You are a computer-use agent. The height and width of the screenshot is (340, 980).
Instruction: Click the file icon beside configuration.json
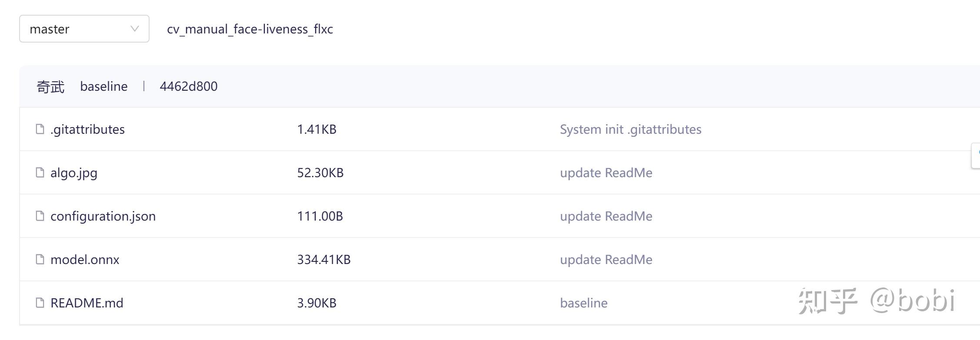(x=40, y=216)
